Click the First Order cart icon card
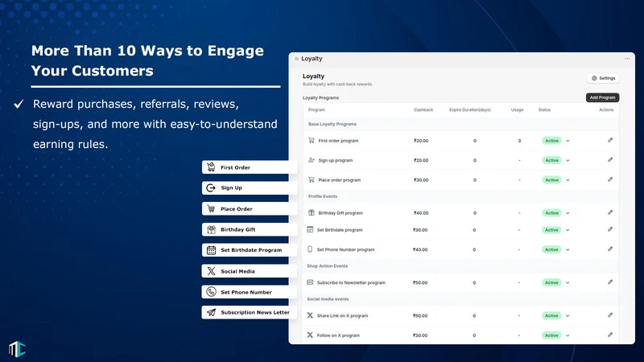The width and height of the screenshot is (644, 362). 211,167
